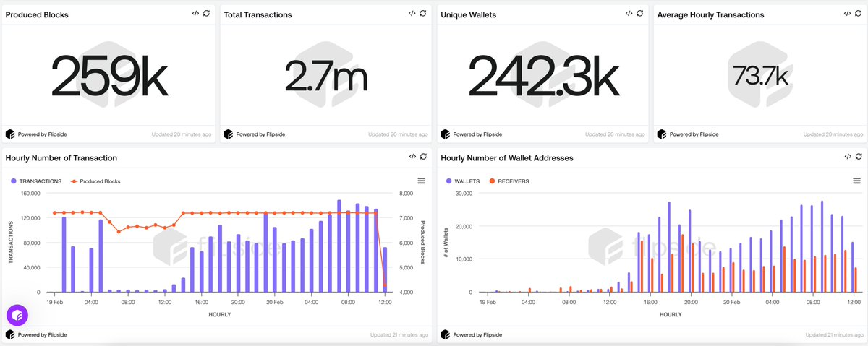Open hamburger menu on Hourly Transaction chart
The width and height of the screenshot is (868, 346).
coord(421,181)
